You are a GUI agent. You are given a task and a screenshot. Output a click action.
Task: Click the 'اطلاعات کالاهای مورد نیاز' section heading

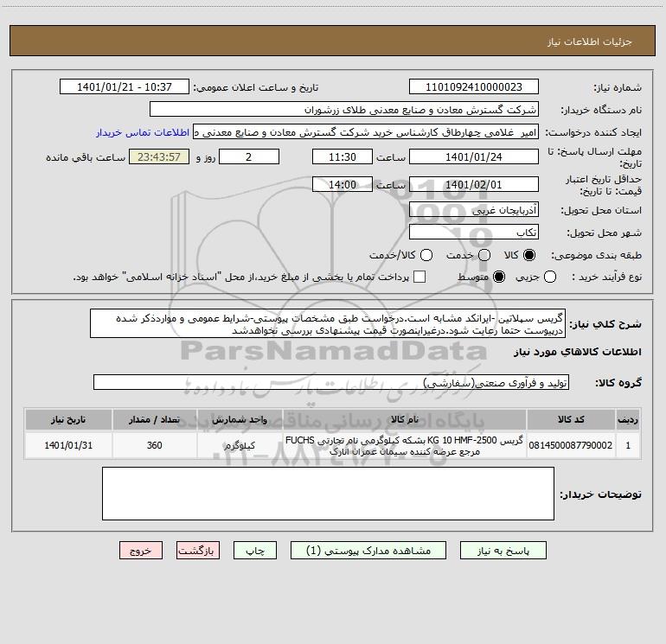pos(578,352)
